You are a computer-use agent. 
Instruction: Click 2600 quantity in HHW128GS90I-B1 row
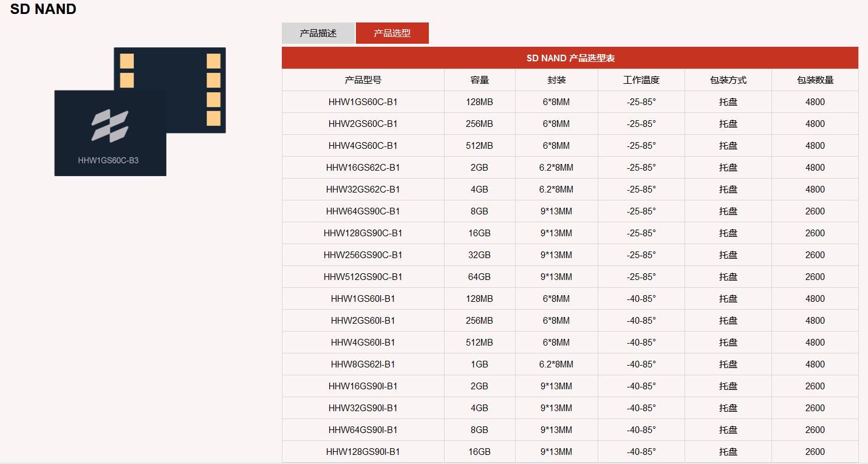815,452
